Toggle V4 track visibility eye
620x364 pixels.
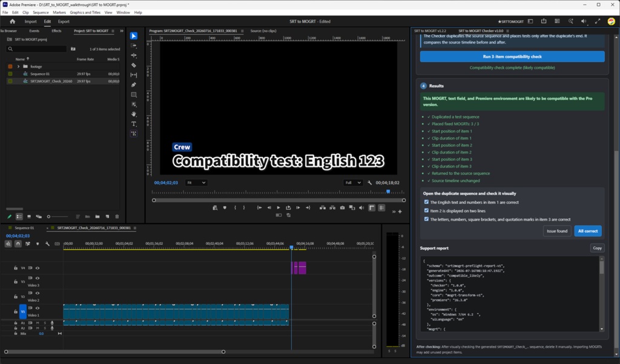(x=38, y=268)
